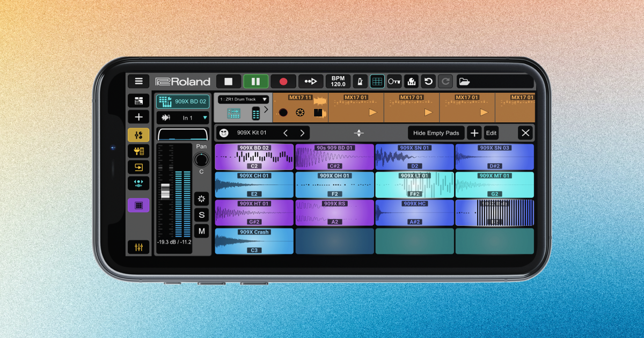Viewport: 644px width, 338px height.
Task: Open the hamburger main menu
Action: (138, 82)
